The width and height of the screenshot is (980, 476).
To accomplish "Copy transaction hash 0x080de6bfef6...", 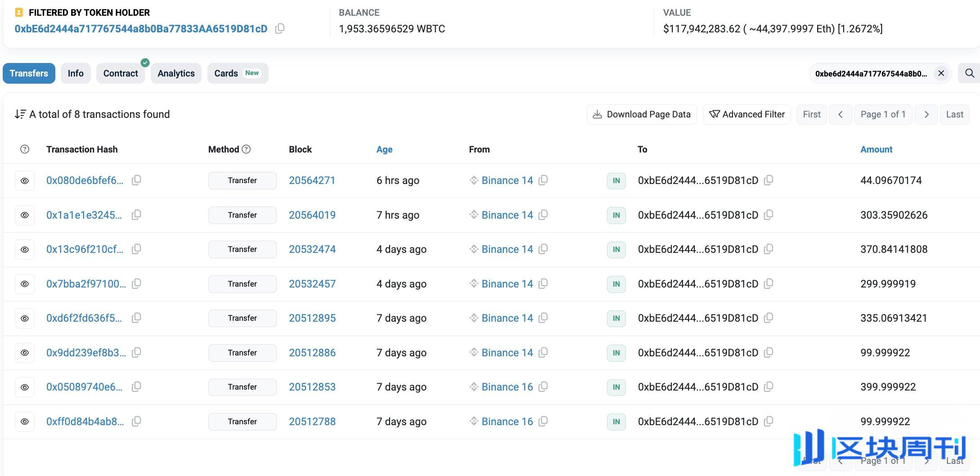I will click(136, 180).
